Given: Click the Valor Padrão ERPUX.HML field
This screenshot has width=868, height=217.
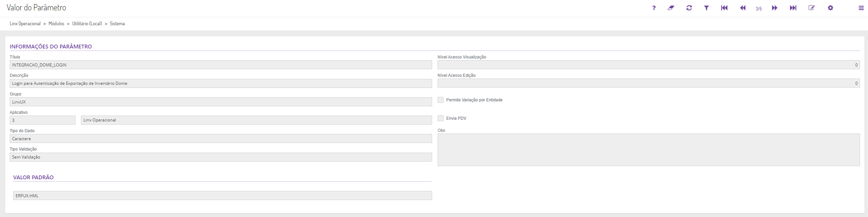Looking at the screenshot, I should [222, 196].
